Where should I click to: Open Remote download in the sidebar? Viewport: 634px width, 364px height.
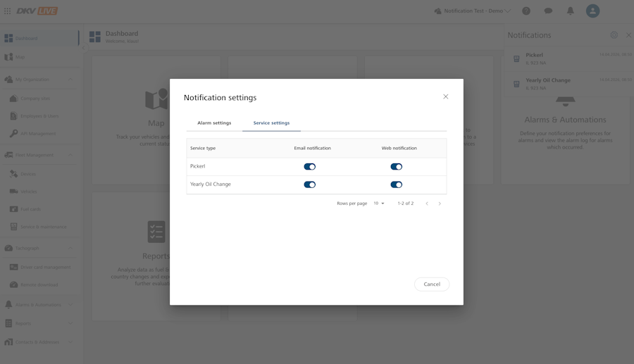coord(39,285)
